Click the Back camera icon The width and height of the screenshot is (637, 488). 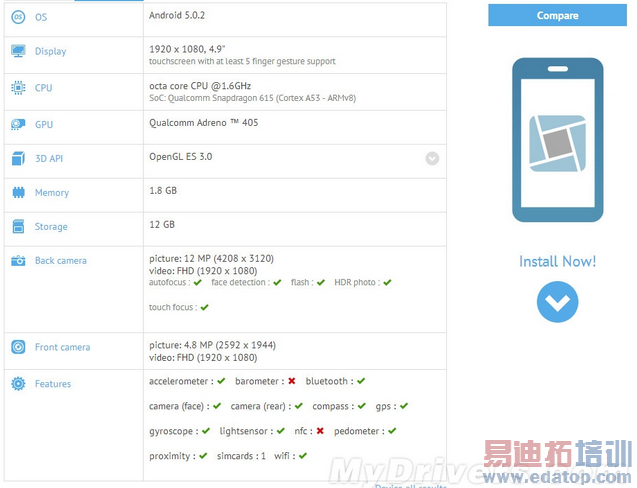click(x=18, y=260)
